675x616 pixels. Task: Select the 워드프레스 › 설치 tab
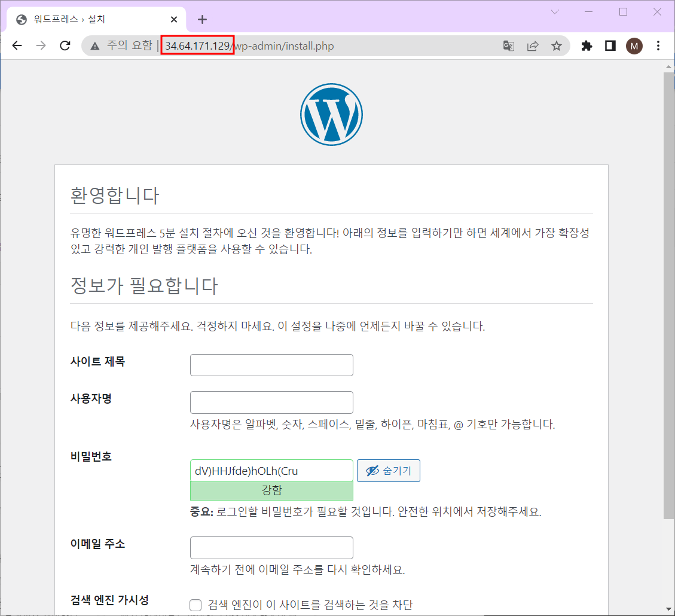point(96,19)
